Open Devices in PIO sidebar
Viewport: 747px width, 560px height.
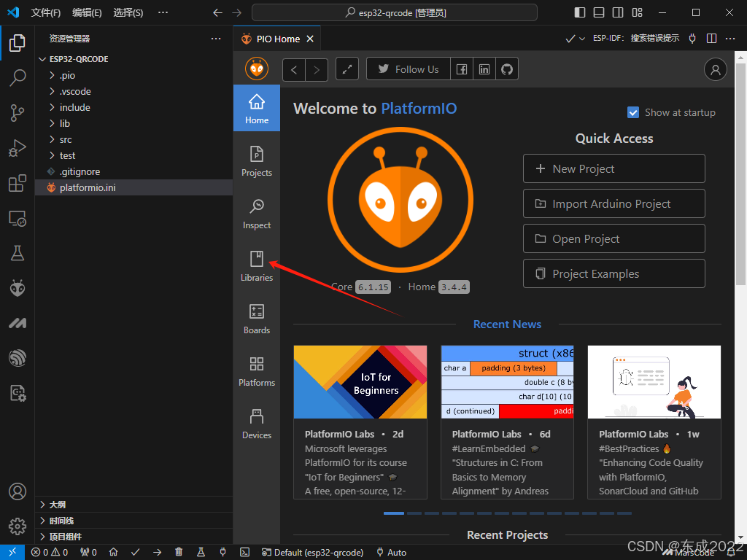pos(257,424)
